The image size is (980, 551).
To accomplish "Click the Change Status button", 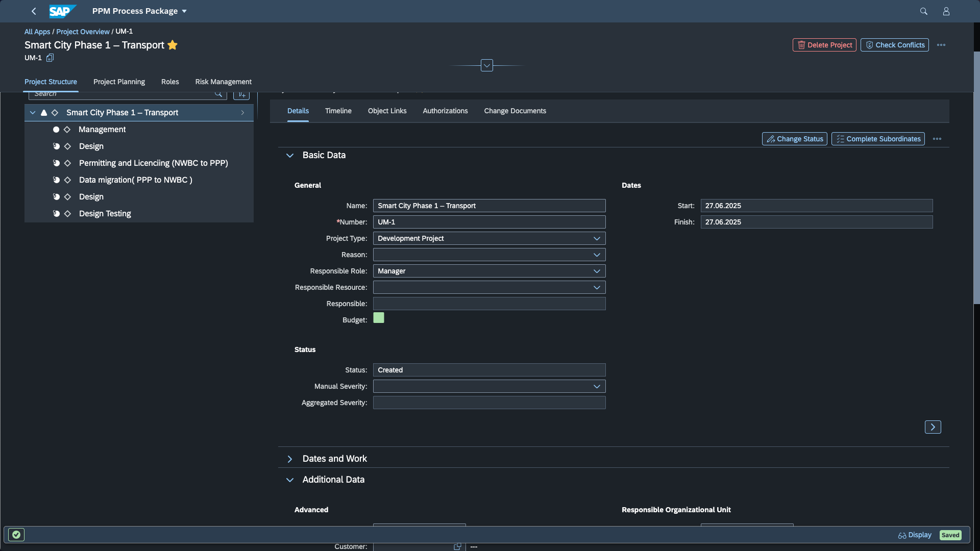I will pyautogui.click(x=794, y=139).
